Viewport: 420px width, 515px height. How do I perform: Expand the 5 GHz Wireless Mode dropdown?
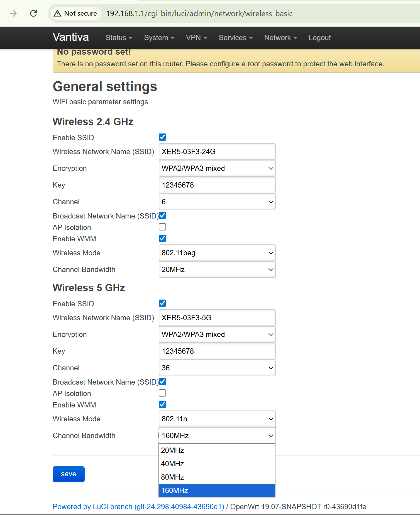tap(217, 419)
